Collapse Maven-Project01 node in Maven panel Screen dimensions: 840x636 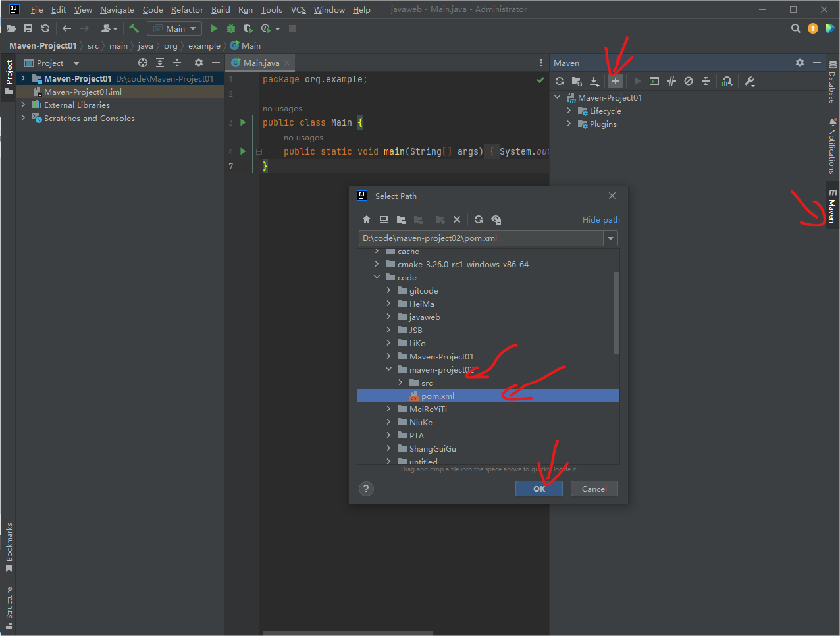558,97
